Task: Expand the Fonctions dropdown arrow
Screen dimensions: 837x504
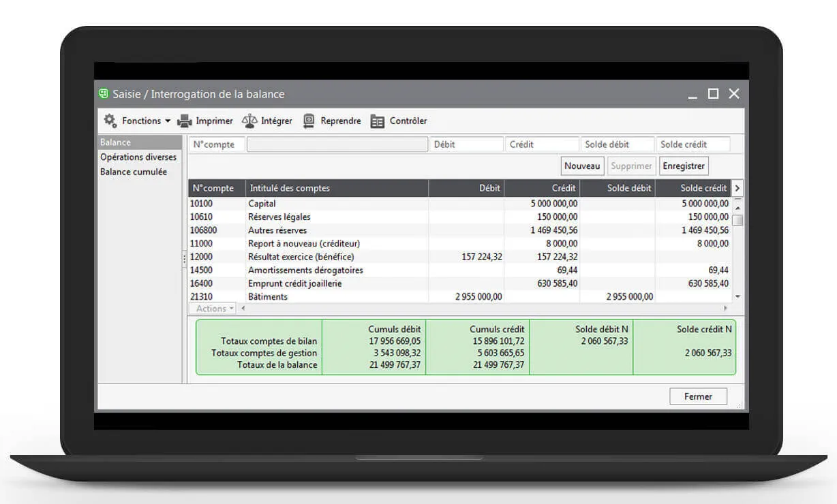Action: pos(168,121)
